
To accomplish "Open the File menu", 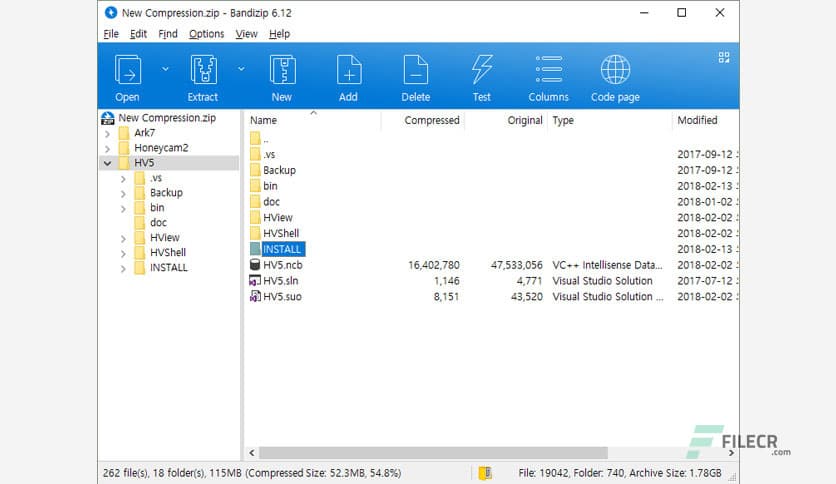I will click(111, 34).
